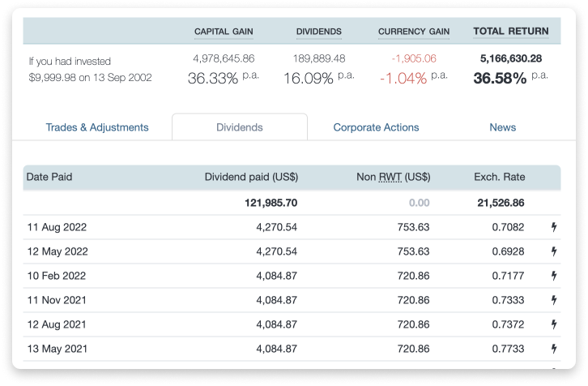Select the 11 Aug 2022 date cell
Screen dimensions: 588x386
[58, 227]
